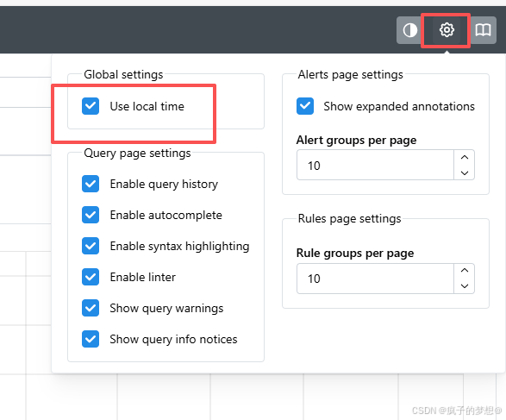Toggle Show expanded annotations checkbox

point(305,106)
